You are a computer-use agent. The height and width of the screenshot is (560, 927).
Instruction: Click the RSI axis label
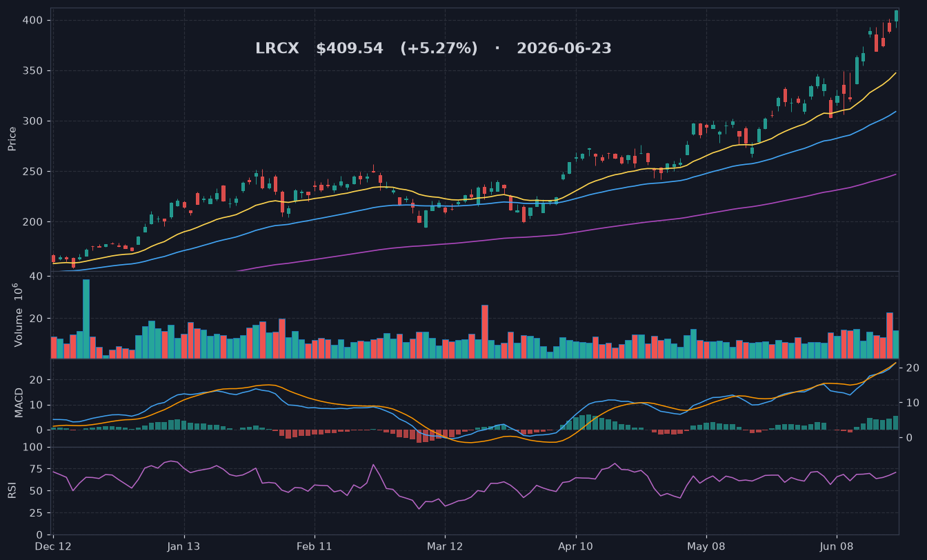tap(12, 490)
